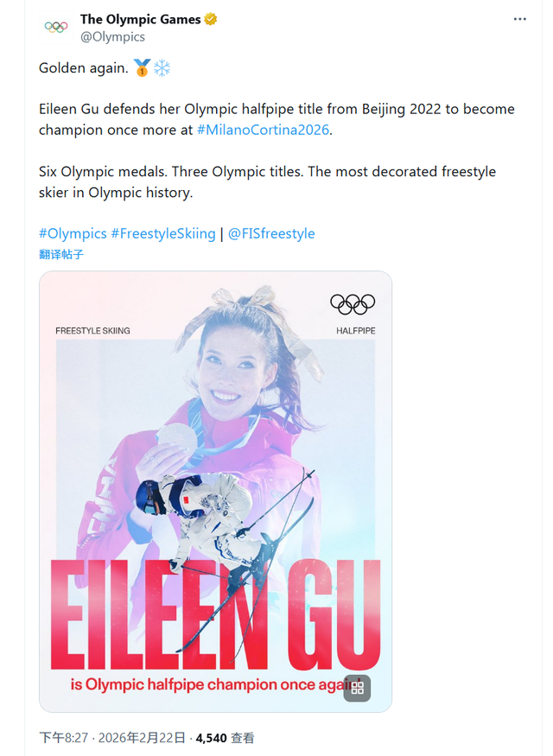Visit the @FISfreestyle mention
This screenshot has width=553, height=756.
pos(271,233)
